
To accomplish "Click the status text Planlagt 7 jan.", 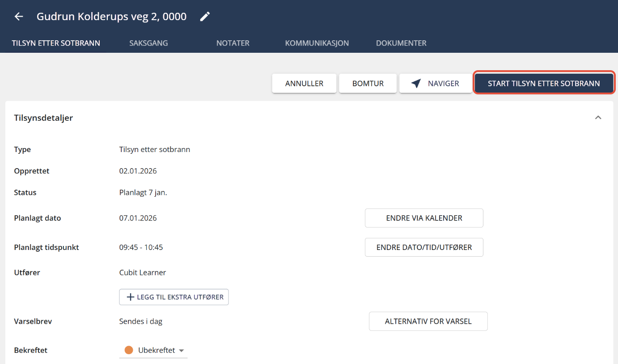I will click(x=143, y=192).
